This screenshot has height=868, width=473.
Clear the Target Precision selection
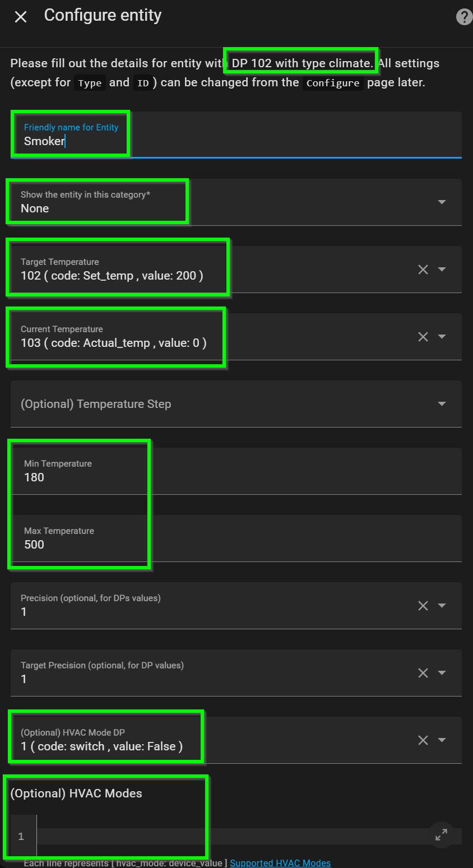point(423,673)
